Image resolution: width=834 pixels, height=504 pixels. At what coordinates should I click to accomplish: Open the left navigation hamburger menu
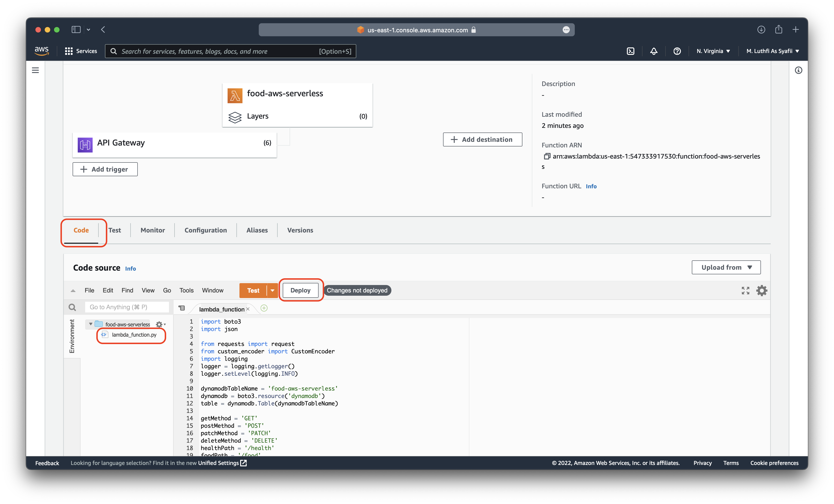35,70
